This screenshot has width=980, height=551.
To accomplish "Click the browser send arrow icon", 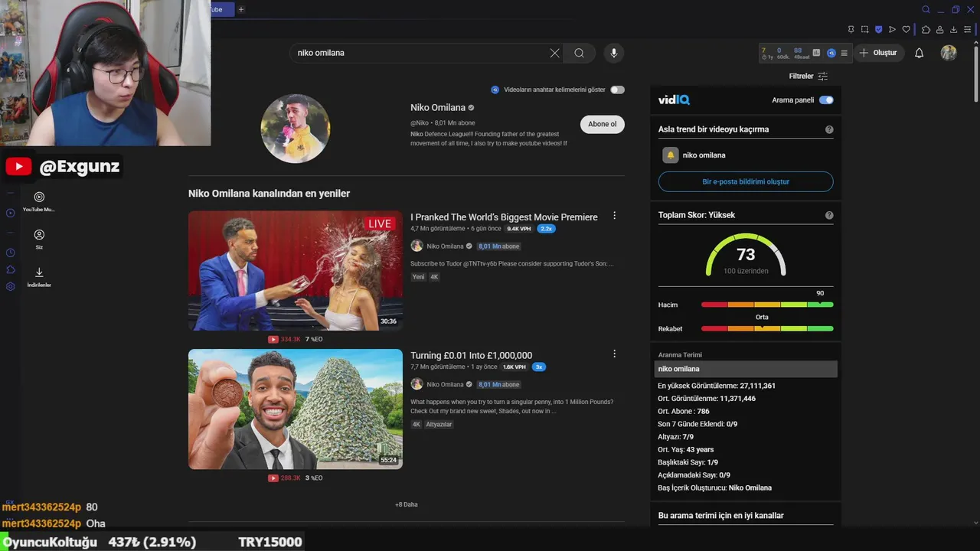I will click(x=892, y=30).
